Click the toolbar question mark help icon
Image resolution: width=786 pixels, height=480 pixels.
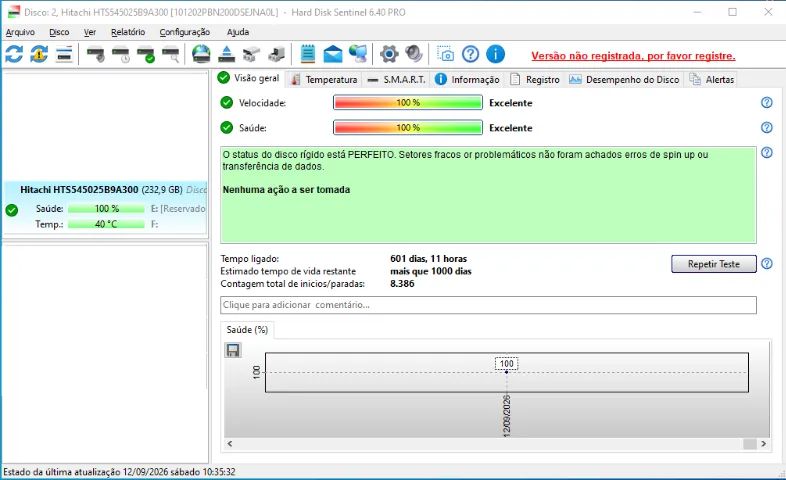[x=470, y=54]
